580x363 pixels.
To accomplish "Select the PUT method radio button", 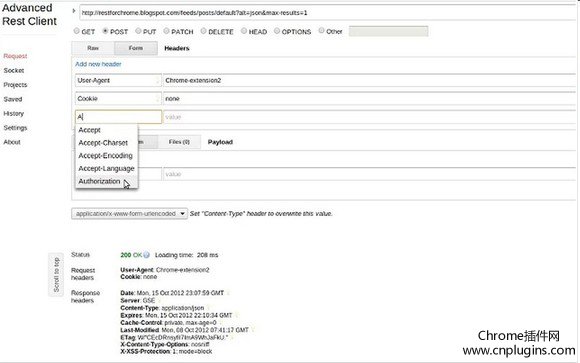I will point(138,31).
